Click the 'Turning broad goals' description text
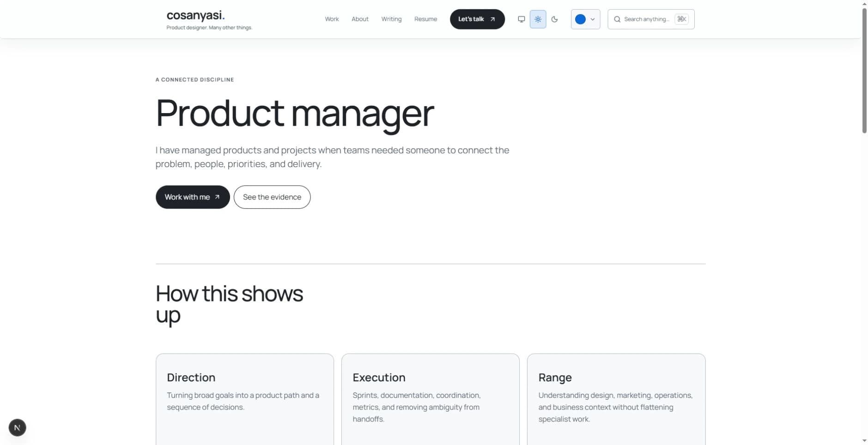 pos(243,401)
